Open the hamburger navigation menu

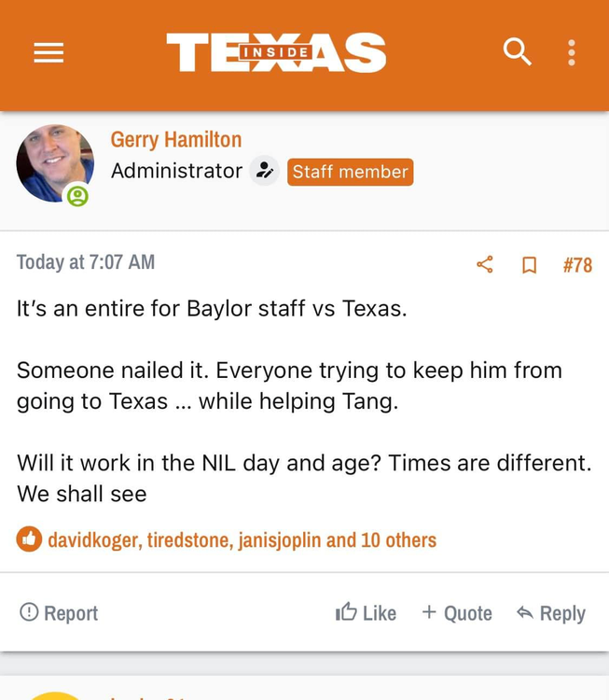(x=48, y=53)
